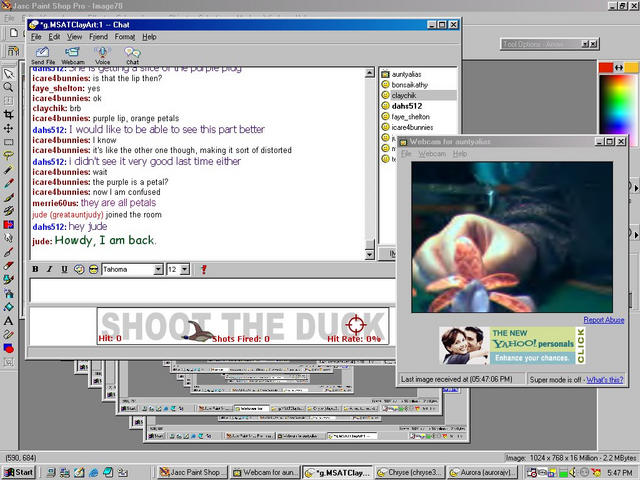Viewport: 640px width, 480px height.
Task: Open the Edit menu in chat window
Action: (54, 37)
